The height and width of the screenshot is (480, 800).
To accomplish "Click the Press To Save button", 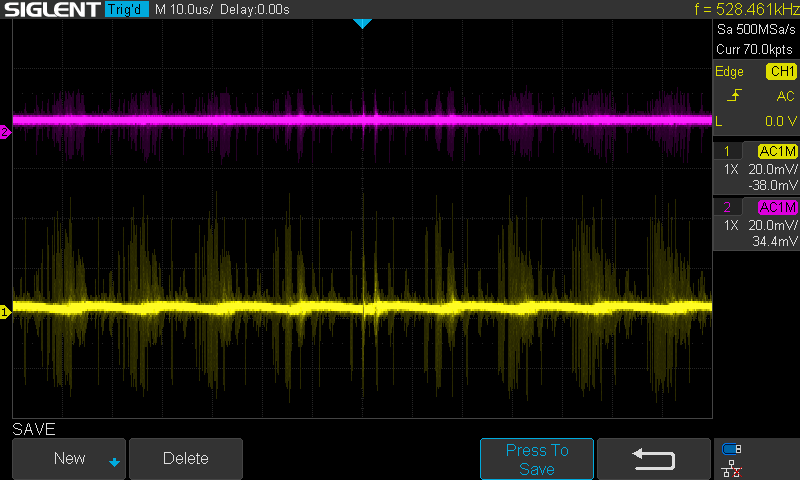I will (537, 459).
